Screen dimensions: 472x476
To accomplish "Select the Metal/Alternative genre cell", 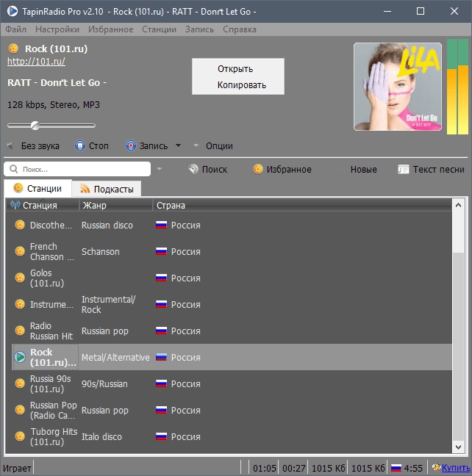I will pos(115,357).
